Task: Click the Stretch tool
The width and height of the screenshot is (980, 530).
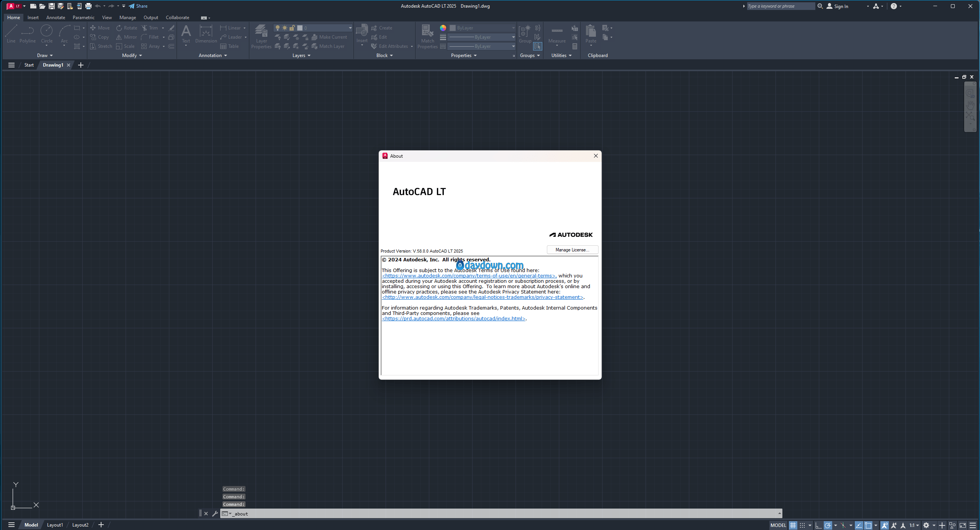Action: click(x=101, y=46)
